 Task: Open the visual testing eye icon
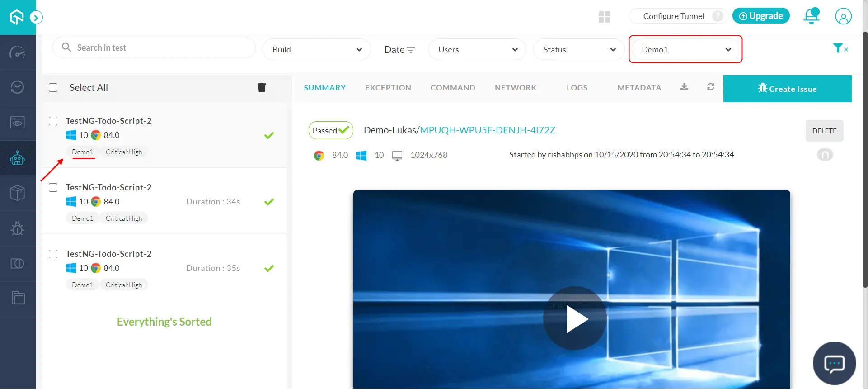point(18,123)
